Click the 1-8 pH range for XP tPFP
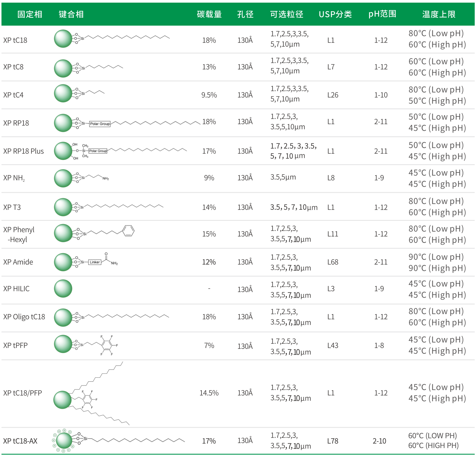 click(379, 345)
